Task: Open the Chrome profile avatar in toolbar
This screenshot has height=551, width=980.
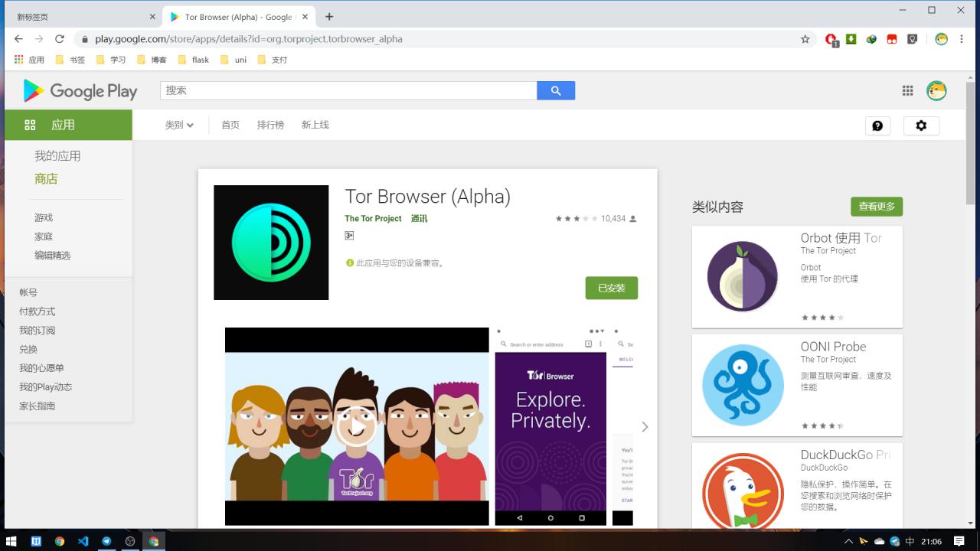Action: [x=942, y=39]
